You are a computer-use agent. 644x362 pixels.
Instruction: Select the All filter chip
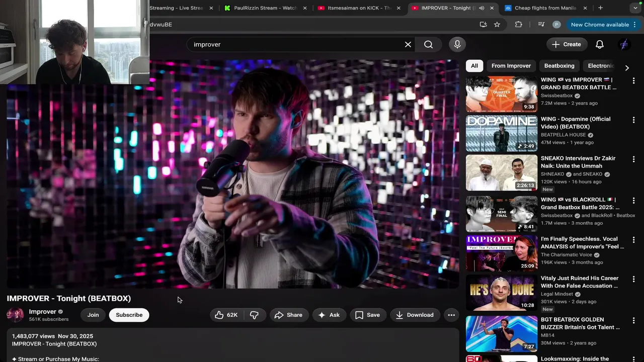(x=474, y=66)
